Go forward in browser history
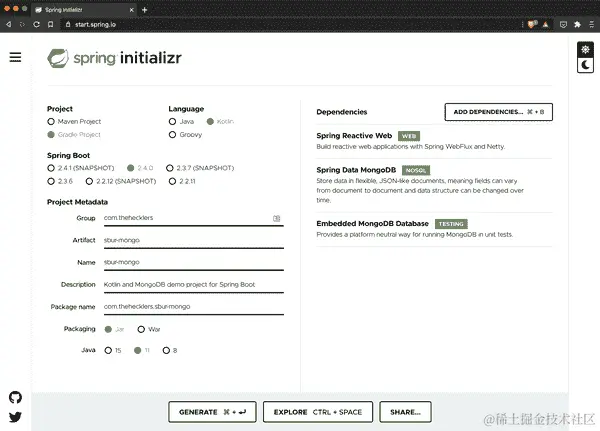 (22, 24)
